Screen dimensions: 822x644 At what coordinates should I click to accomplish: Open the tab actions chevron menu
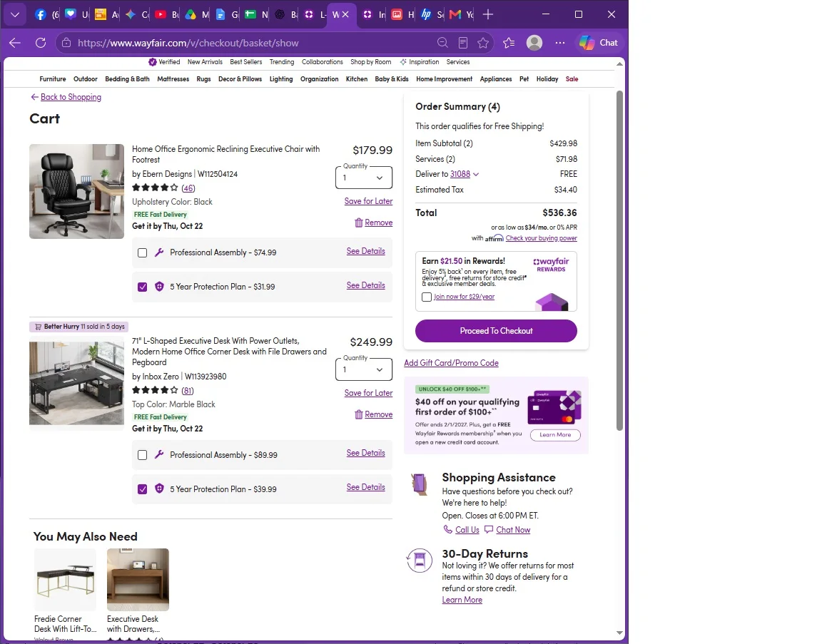15,15
